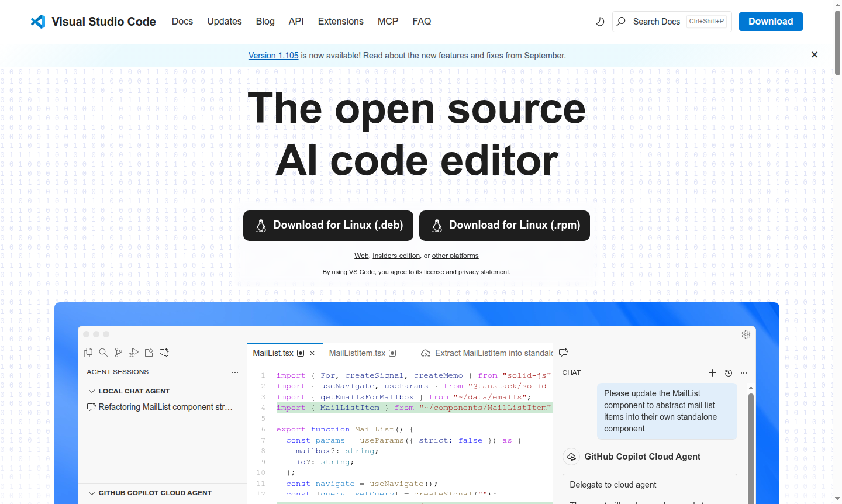Download VS Code for Linux (.deb)

click(x=328, y=225)
